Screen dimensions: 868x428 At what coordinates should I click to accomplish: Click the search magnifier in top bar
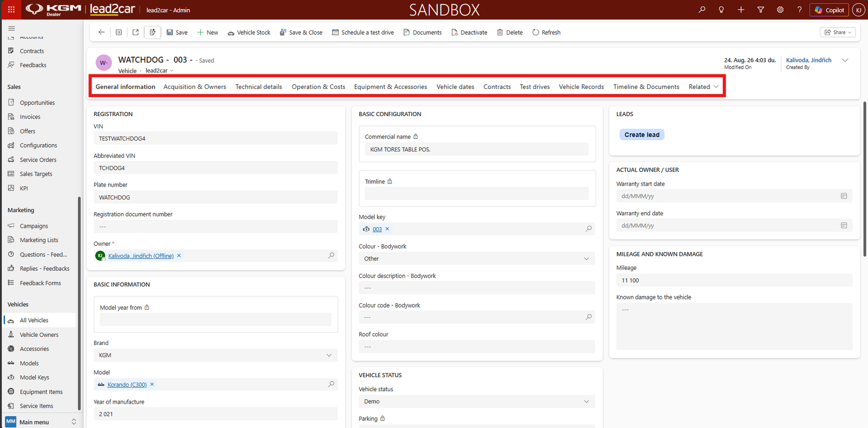click(702, 10)
